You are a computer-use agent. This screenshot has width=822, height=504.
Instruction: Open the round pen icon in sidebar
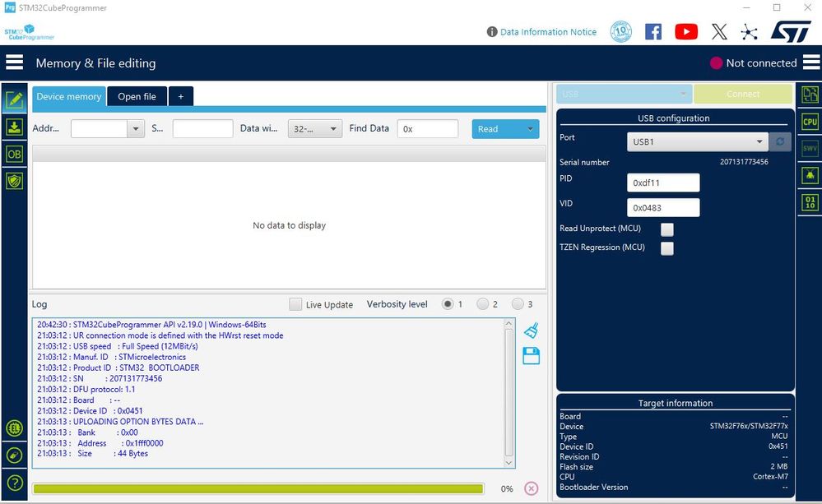15,455
